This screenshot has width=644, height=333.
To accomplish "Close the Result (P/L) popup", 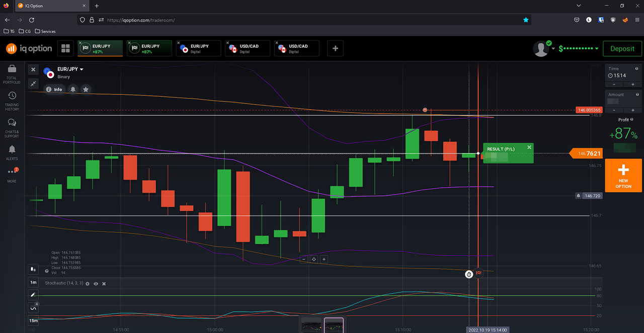I will pos(529,147).
